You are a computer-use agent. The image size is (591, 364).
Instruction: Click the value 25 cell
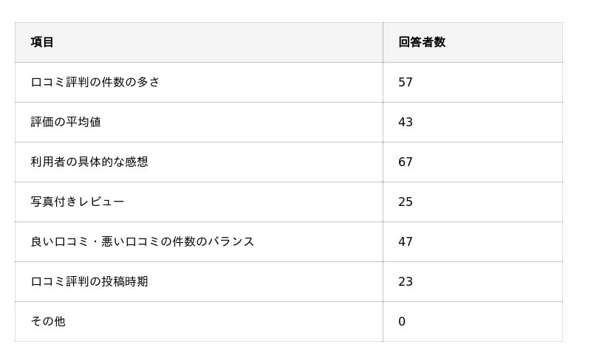[x=406, y=202]
